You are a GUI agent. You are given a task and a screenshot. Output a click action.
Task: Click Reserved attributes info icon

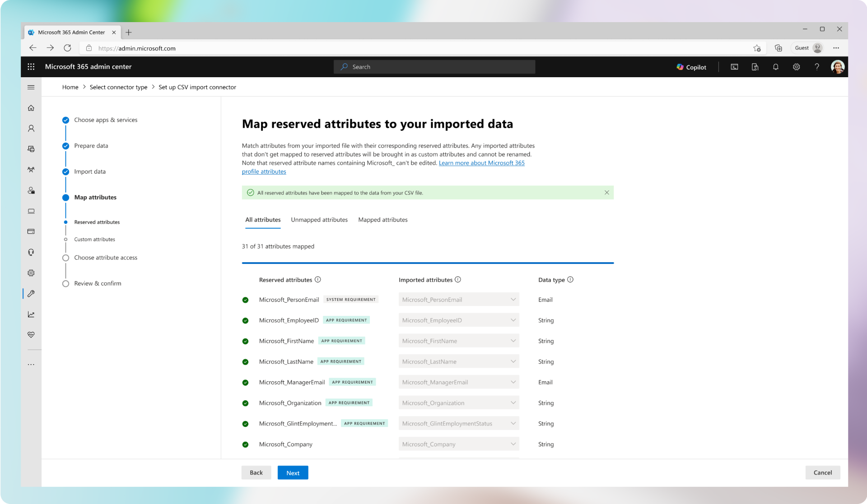coord(318,280)
